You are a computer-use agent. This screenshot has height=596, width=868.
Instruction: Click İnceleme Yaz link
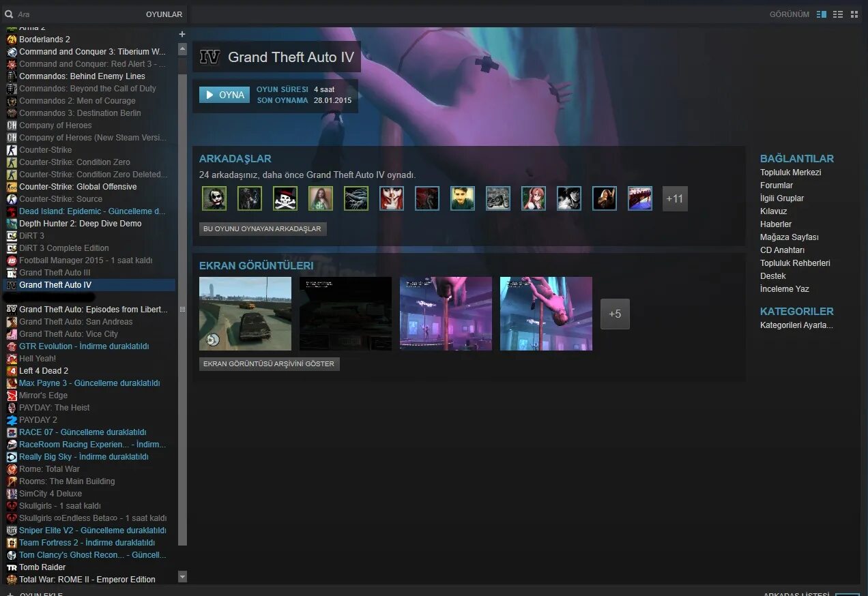tap(785, 289)
